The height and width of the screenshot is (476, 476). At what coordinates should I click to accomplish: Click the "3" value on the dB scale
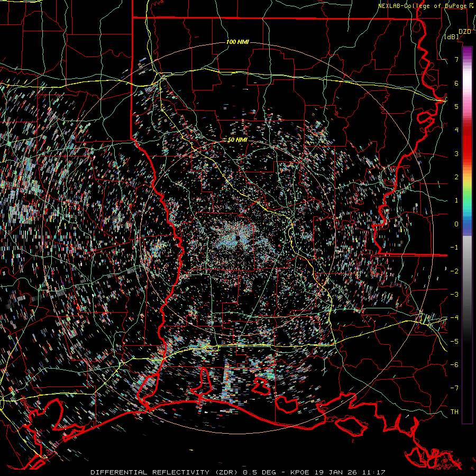456,153
